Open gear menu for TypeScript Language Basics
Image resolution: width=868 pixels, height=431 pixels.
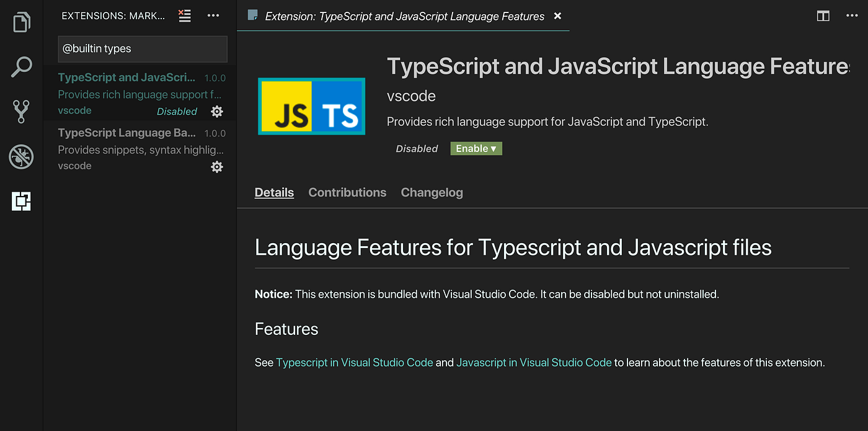pos(216,166)
